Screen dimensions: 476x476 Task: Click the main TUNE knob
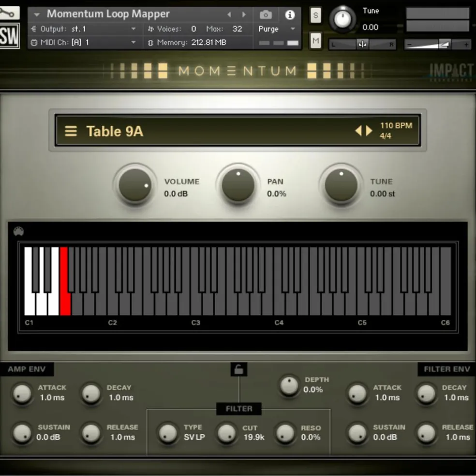[341, 185]
